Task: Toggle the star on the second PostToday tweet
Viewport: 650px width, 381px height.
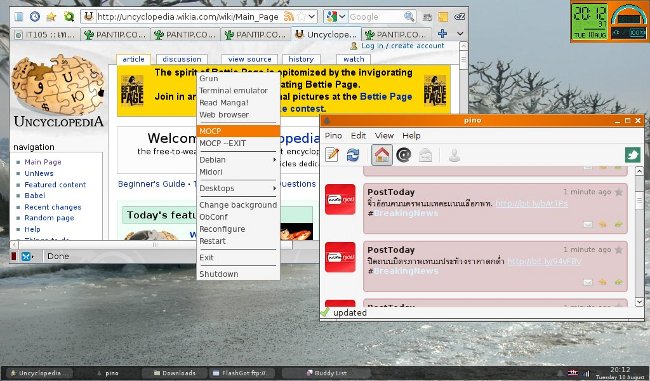Action: (619, 250)
